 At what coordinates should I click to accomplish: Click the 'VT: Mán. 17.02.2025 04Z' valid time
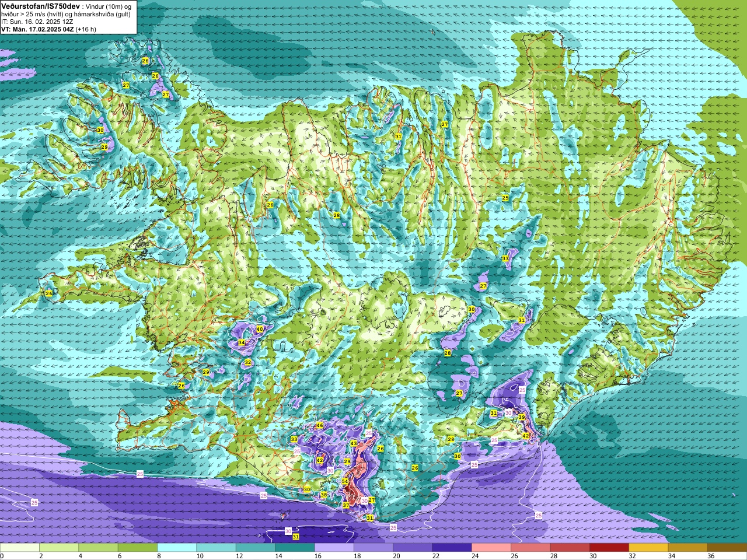point(36,29)
